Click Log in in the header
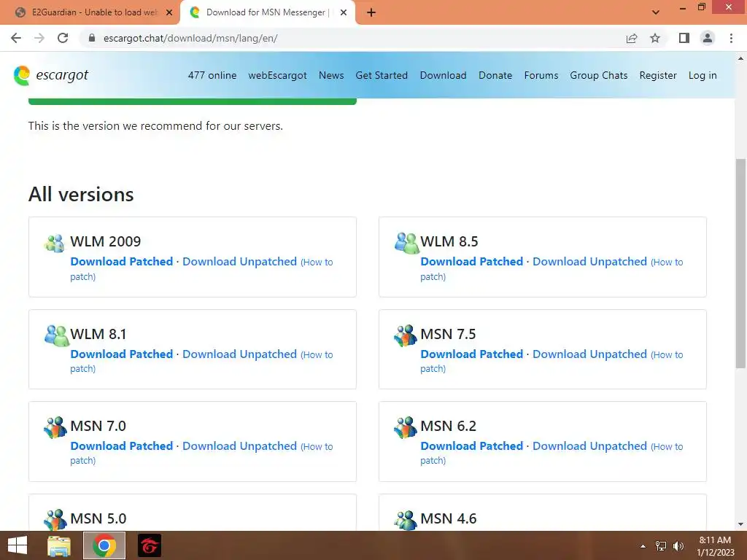 coord(703,75)
